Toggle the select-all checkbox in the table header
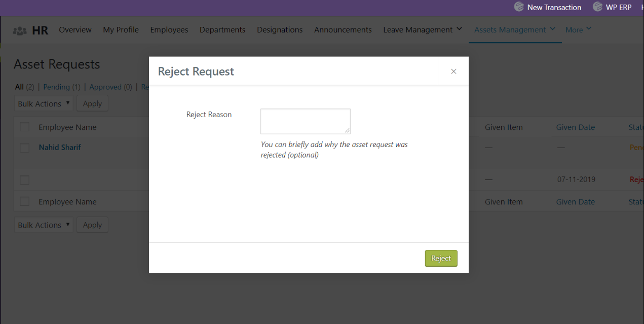Viewport: 644px width, 324px height. pos(24,126)
